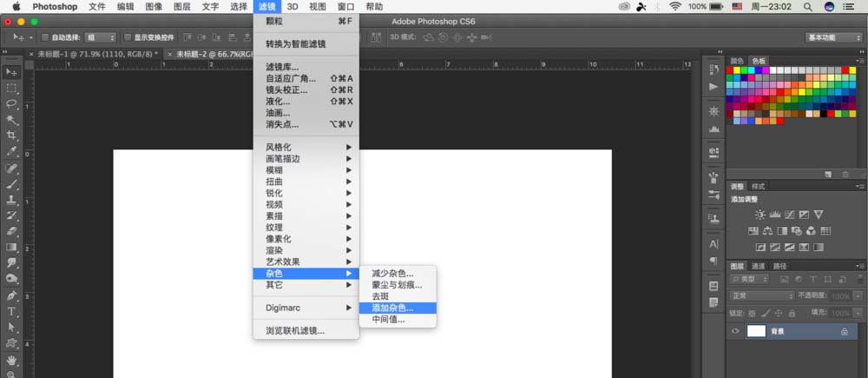Select the Lasso tool
Image resolution: width=868 pixels, height=378 pixels.
(x=11, y=104)
